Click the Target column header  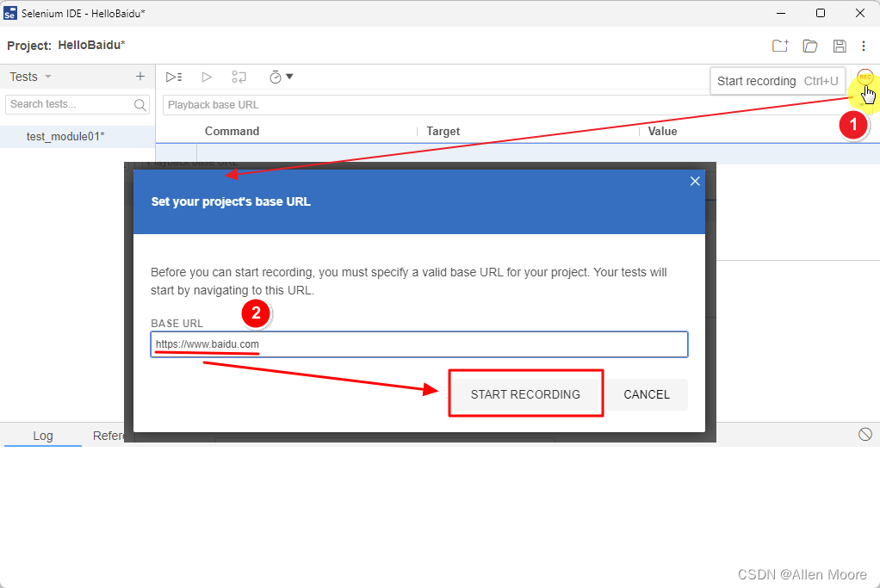coord(443,132)
